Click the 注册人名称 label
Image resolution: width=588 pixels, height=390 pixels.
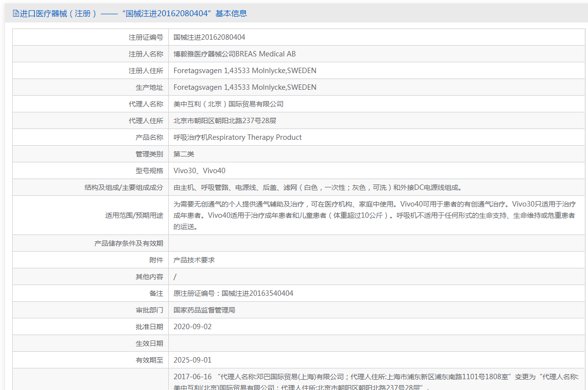point(146,54)
